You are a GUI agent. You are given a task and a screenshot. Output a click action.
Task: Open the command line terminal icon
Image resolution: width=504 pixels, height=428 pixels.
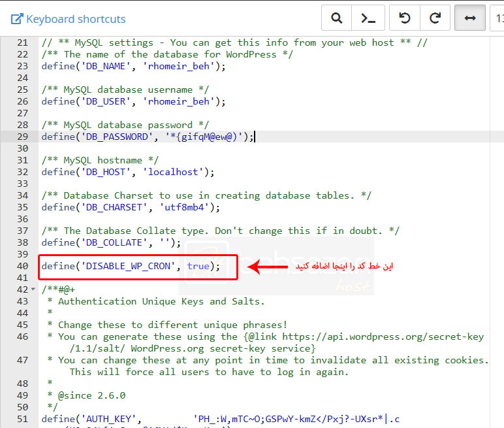click(x=368, y=18)
